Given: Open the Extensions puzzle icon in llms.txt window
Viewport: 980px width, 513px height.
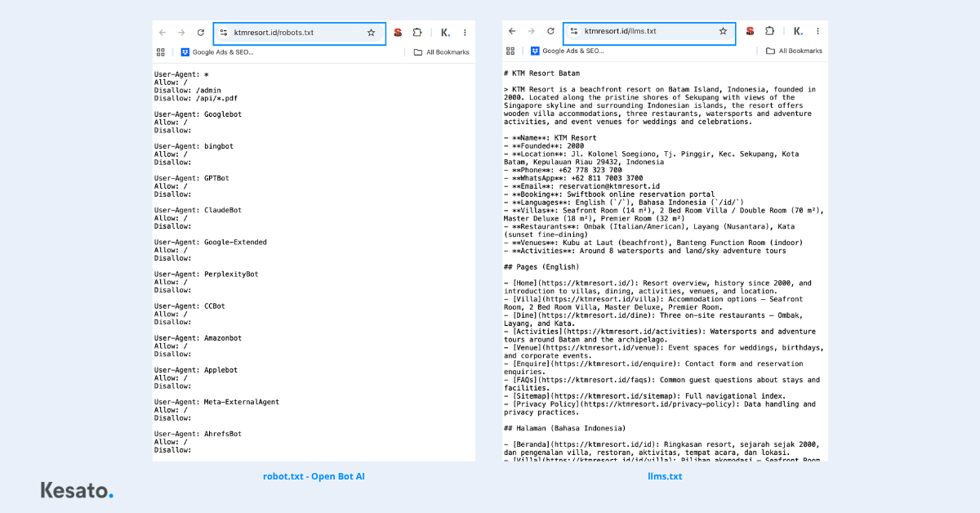Looking at the screenshot, I should click(769, 31).
